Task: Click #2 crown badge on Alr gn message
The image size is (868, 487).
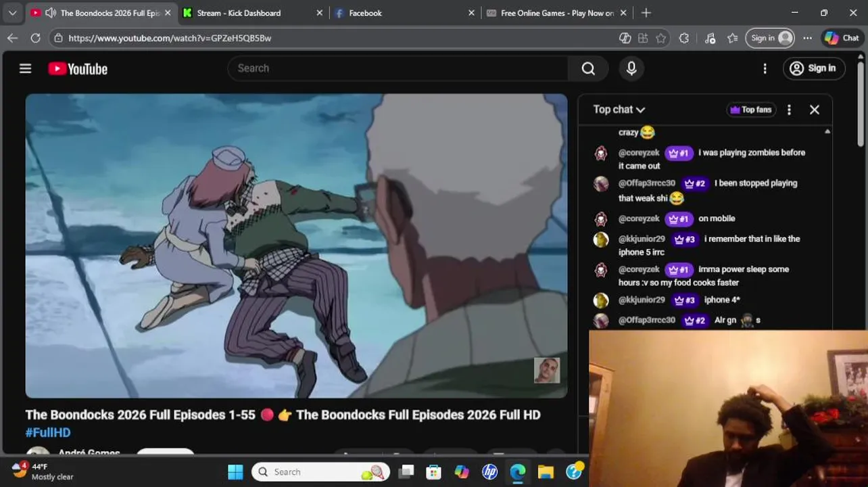Action: 694,321
